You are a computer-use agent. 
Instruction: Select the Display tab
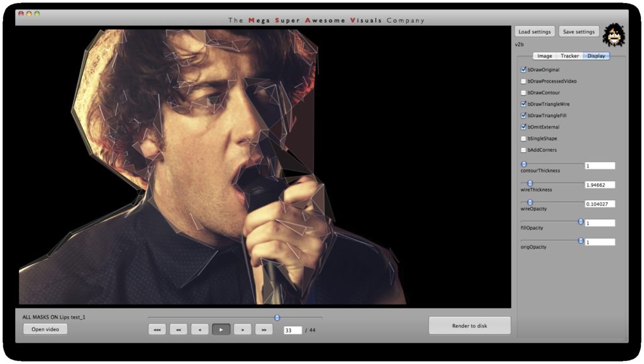click(x=596, y=56)
